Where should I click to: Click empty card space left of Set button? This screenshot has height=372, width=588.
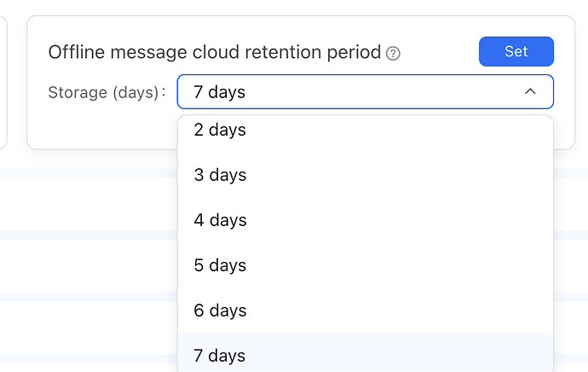439,52
